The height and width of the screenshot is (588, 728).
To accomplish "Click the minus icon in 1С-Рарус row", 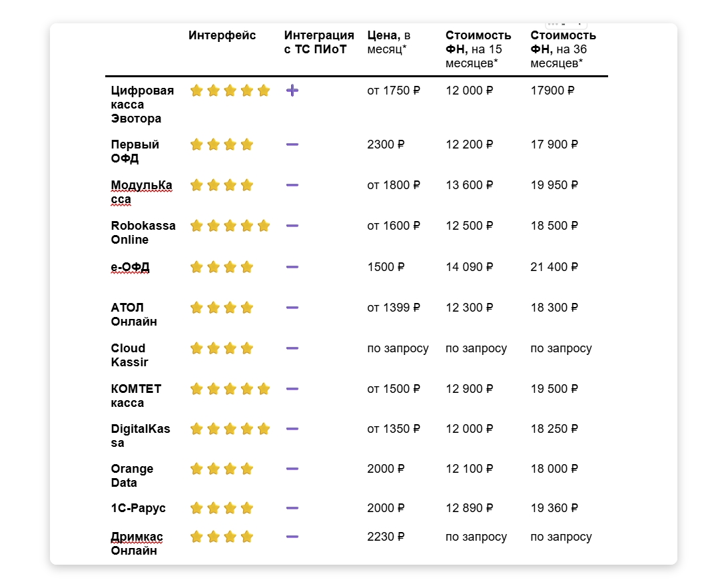I will 292,508.
